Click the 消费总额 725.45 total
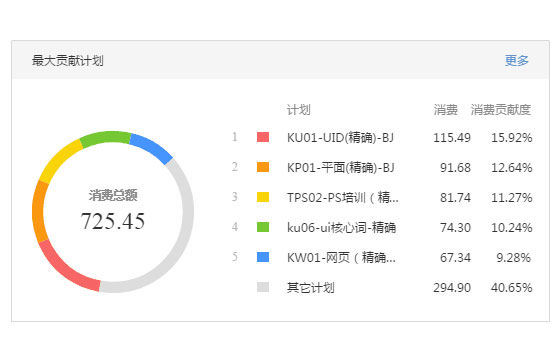Screen dimensions: 560x360 113,212
